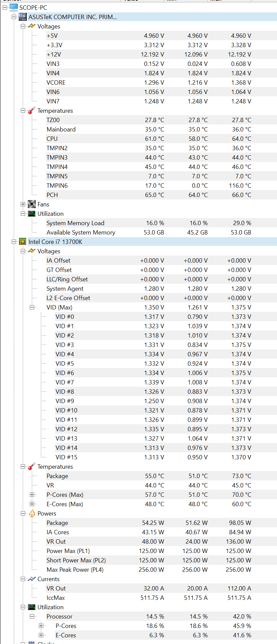This screenshot has height=644, width=277.
Task: Select the System Agent voltage row
Action: coord(161,288)
